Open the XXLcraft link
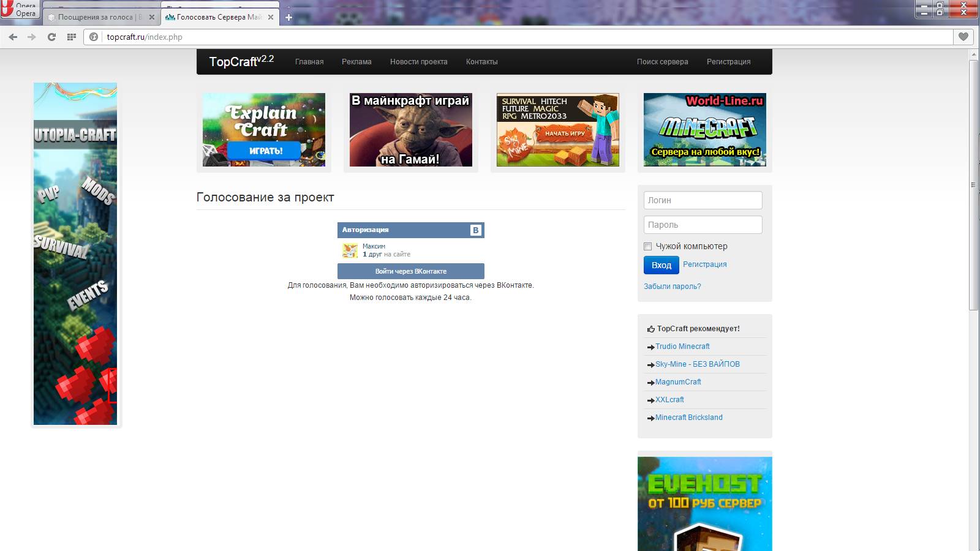Image resolution: width=980 pixels, height=551 pixels. pyautogui.click(x=669, y=400)
